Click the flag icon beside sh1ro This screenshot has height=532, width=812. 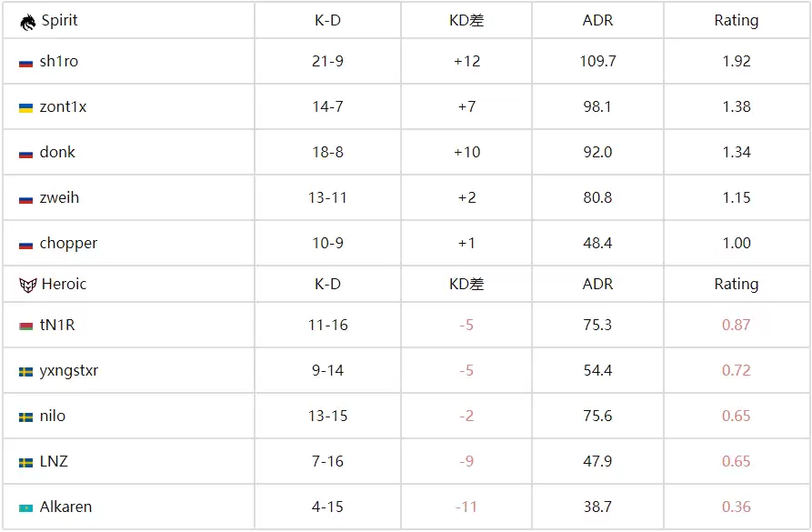[26, 63]
